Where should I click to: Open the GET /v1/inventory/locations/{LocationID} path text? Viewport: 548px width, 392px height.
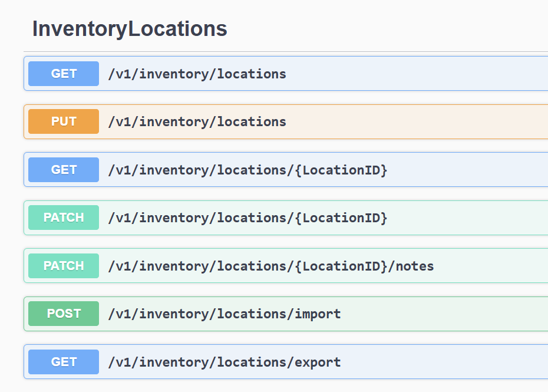[x=247, y=170]
